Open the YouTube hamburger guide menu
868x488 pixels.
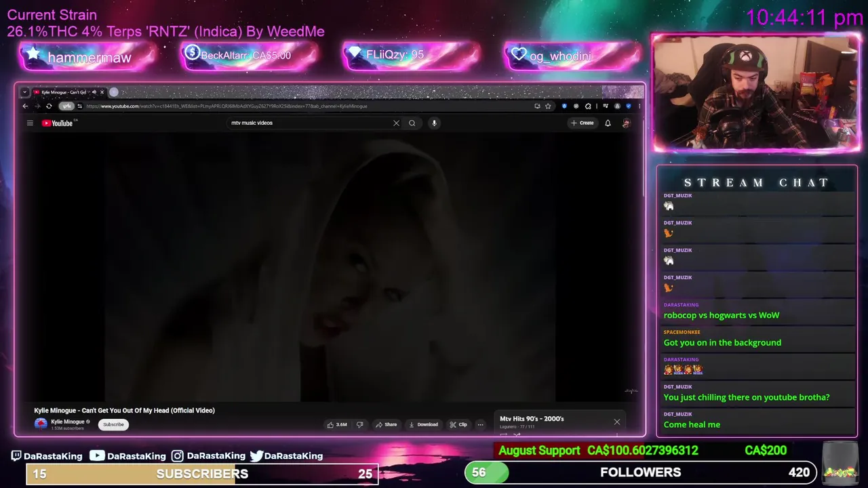click(30, 123)
